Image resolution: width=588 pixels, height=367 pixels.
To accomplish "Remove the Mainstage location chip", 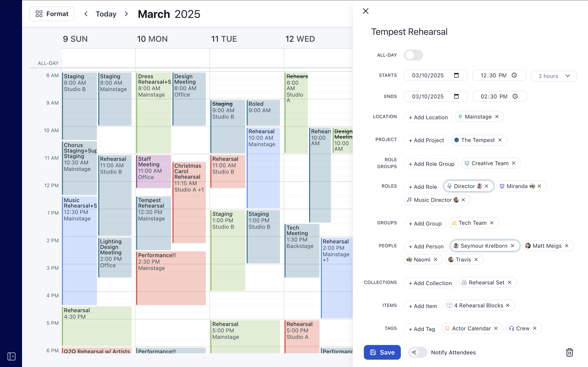I will pyautogui.click(x=497, y=117).
